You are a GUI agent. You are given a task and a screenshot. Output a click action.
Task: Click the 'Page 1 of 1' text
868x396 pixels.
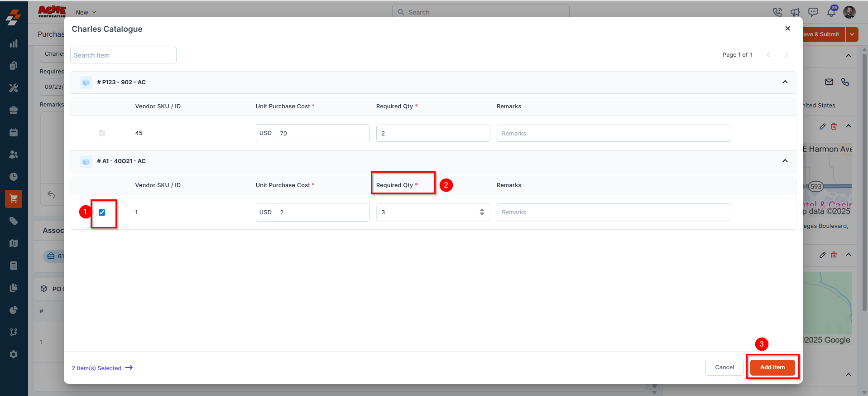(737, 55)
